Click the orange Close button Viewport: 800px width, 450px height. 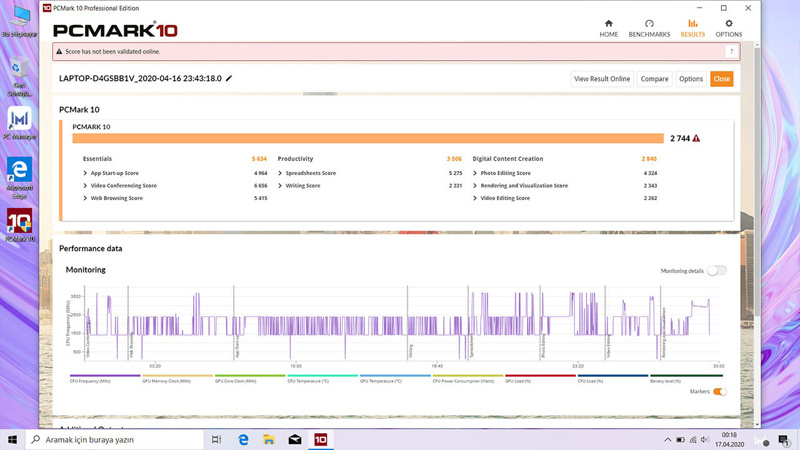721,79
